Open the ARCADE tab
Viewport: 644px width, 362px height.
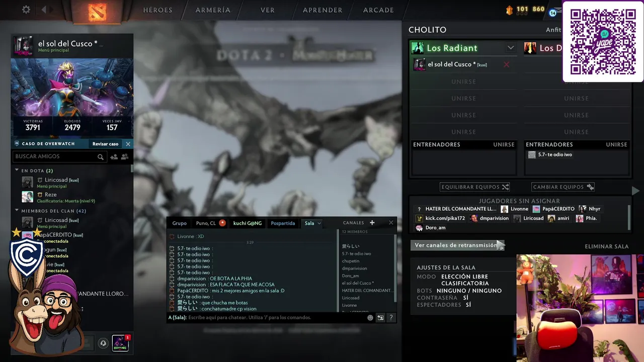coord(378,10)
